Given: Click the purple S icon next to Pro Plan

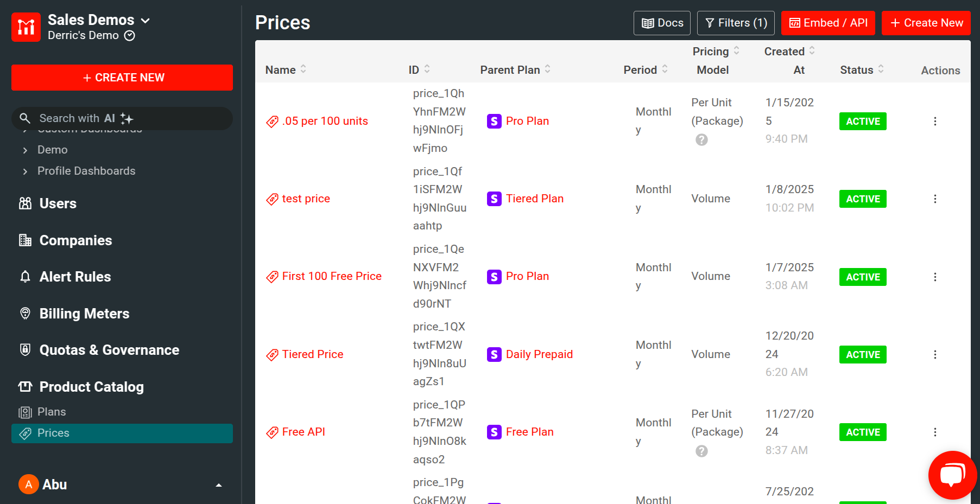Looking at the screenshot, I should pos(494,121).
